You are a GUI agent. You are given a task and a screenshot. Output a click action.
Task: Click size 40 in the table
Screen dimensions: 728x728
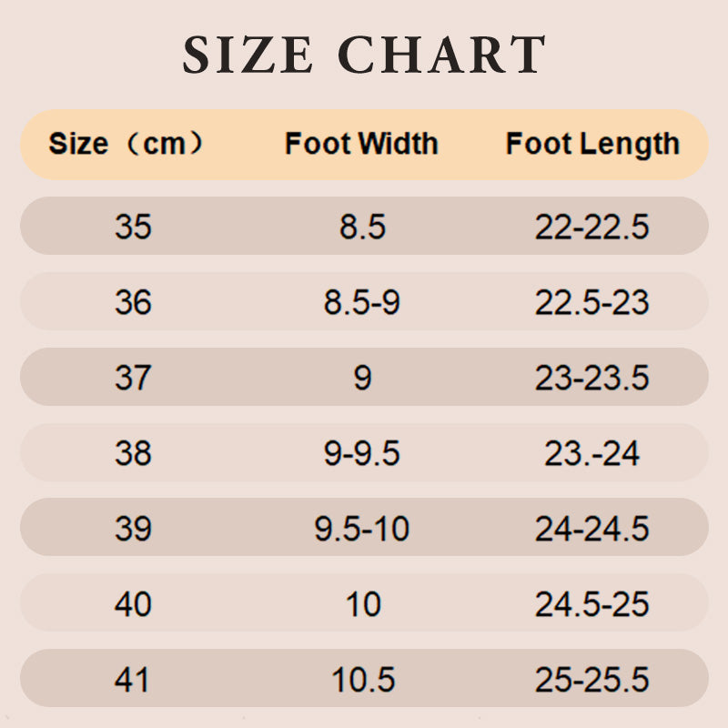tap(133, 604)
